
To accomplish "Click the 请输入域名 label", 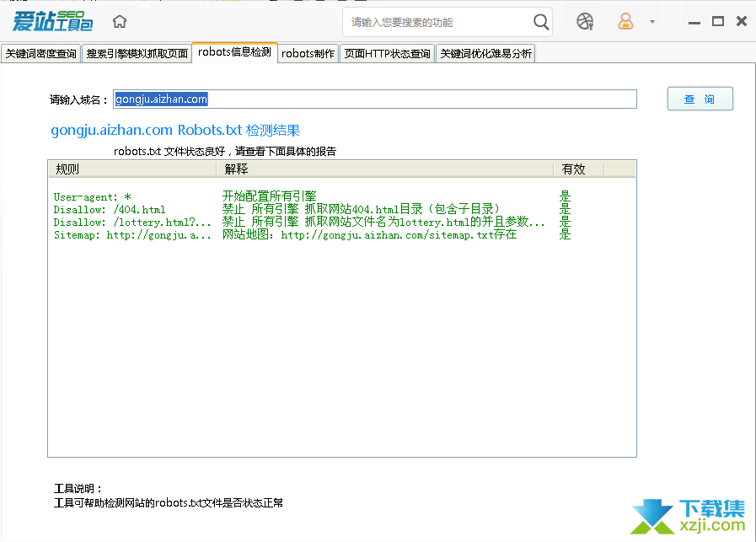I will [x=78, y=99].
